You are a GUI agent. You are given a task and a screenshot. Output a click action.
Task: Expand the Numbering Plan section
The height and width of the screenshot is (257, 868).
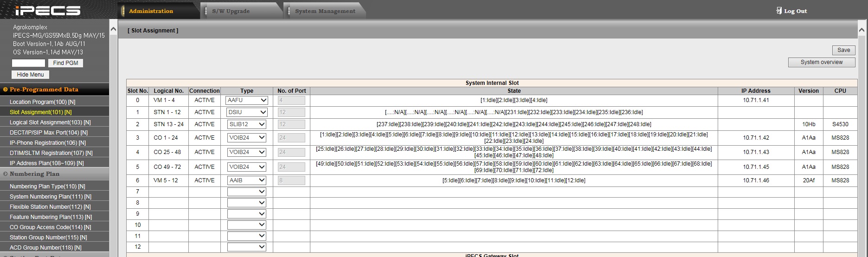tap(6, 174)
